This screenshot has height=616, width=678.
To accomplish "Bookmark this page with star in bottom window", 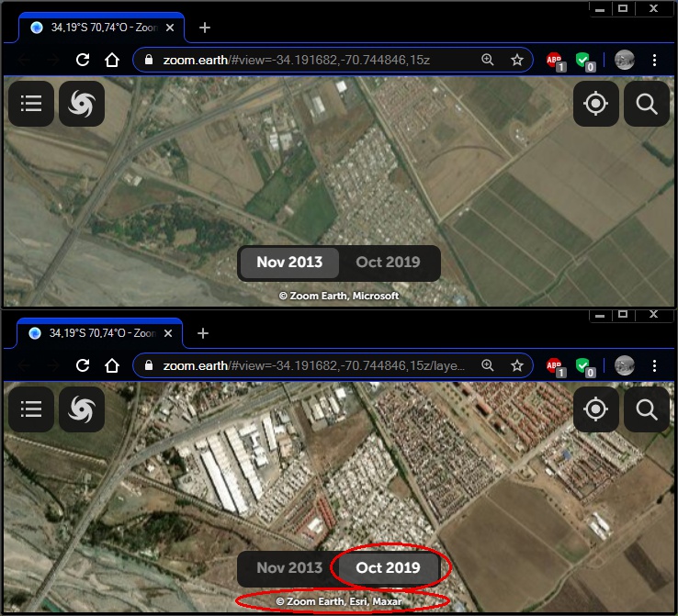I will [517, 366].
